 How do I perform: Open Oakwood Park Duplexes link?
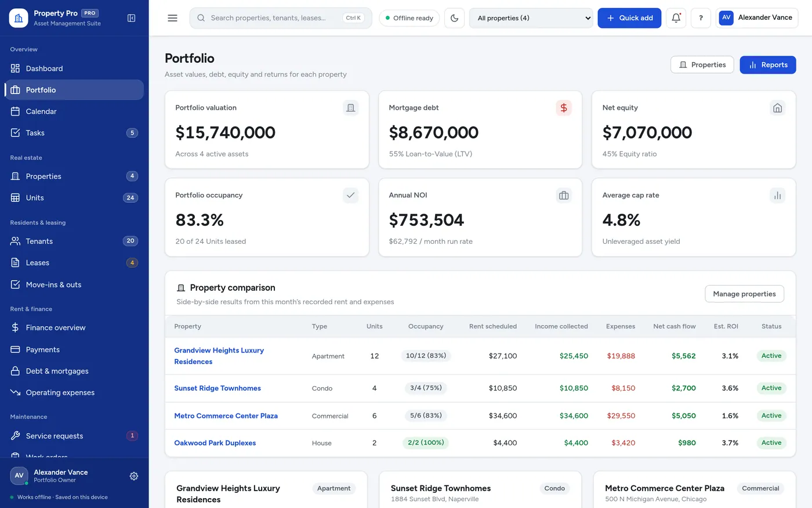215,443
